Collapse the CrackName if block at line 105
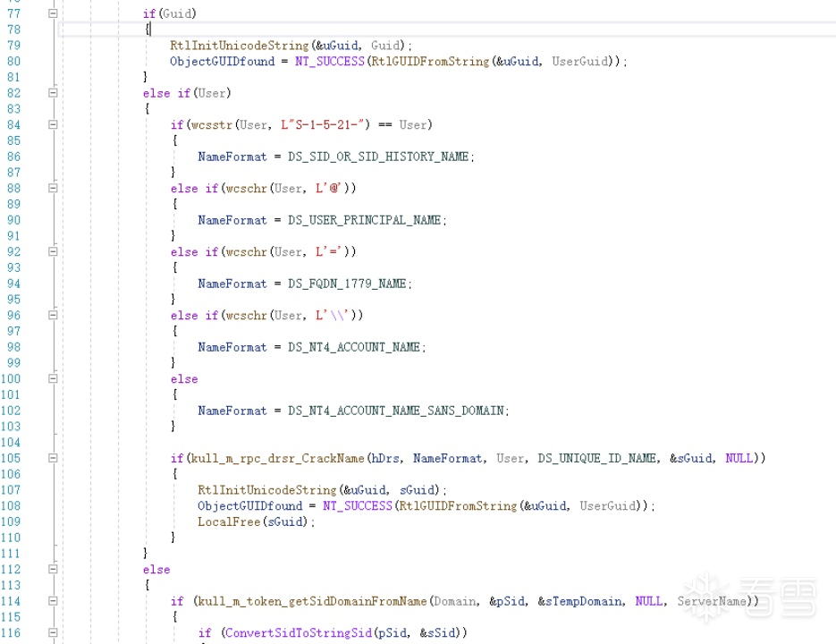Viewport: 836px width, 644px height. point(53,458)
